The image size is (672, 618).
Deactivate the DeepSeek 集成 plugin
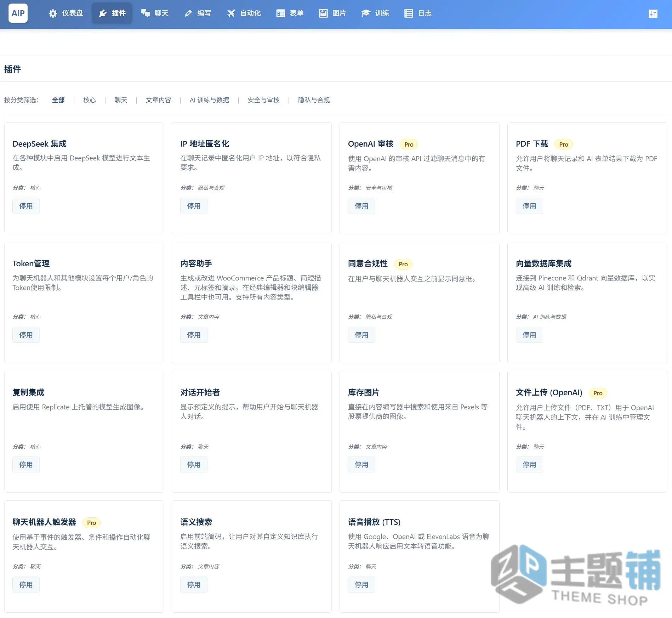coord(26,206)
